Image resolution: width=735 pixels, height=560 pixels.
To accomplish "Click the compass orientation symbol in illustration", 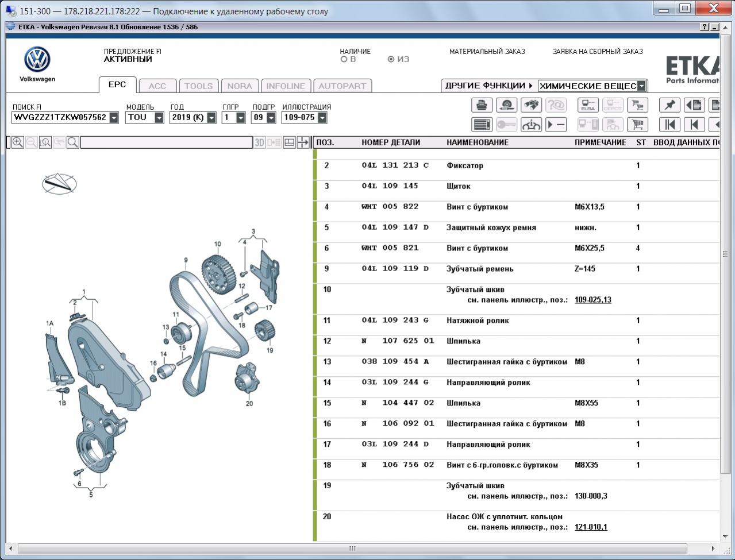I will pyautogui.click(x=59, y=184).
